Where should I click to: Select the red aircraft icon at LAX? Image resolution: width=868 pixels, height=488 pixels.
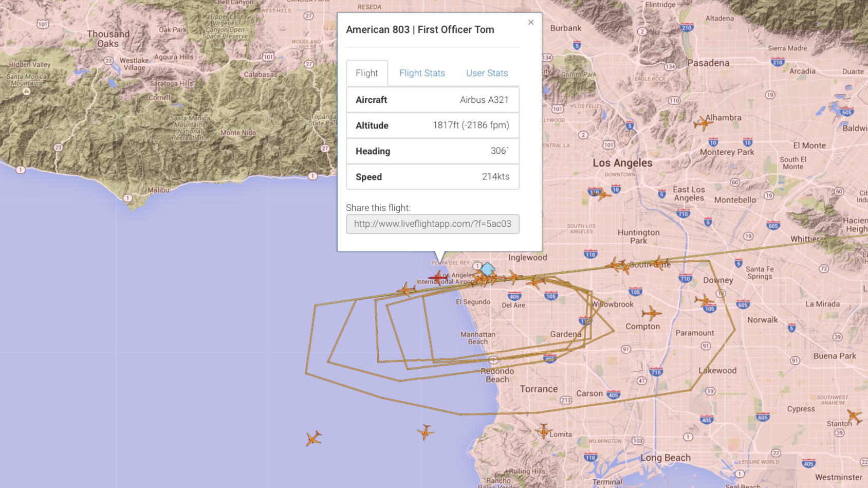coord(438,278)
